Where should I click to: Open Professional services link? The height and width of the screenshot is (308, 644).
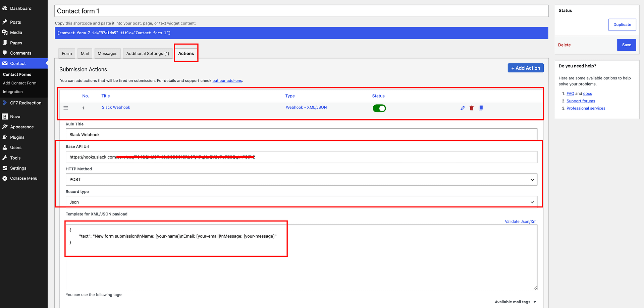point(586,108)
